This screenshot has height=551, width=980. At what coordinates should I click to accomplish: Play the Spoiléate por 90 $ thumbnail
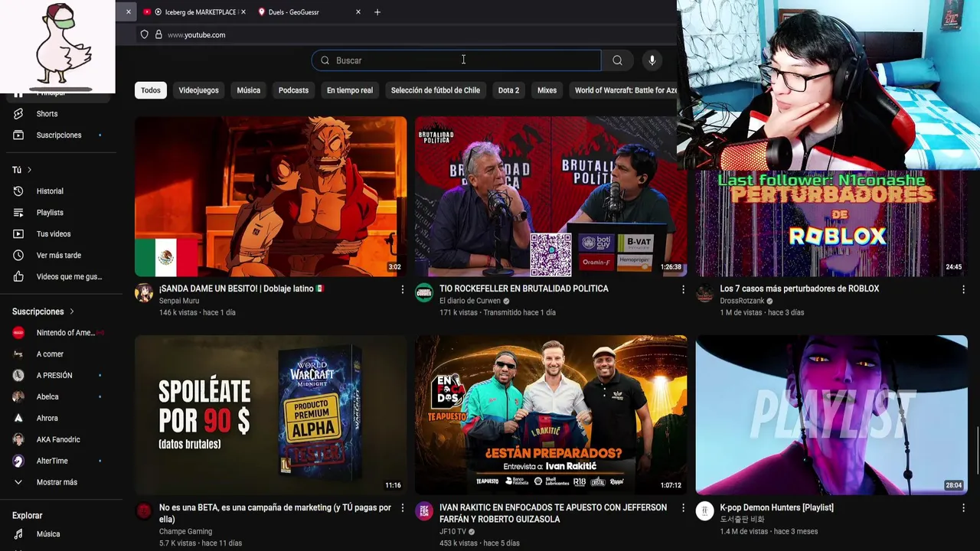(270, 415)
